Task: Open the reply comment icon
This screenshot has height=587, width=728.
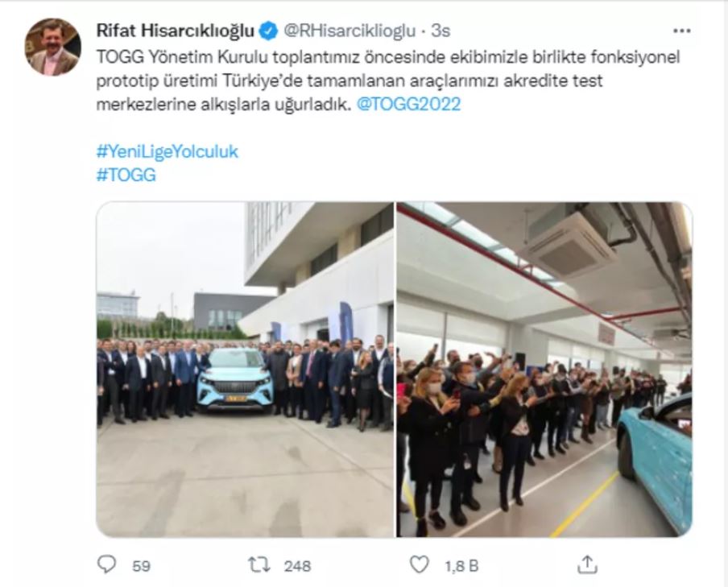Action: point(106,564)
